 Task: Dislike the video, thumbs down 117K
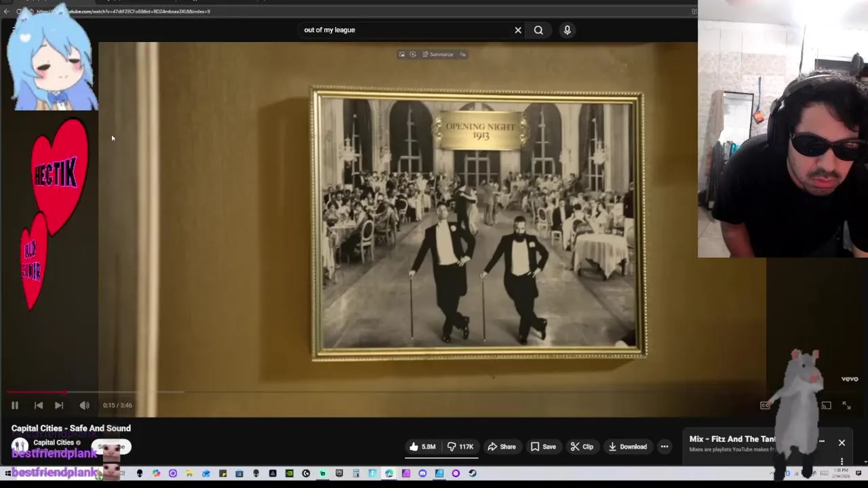click(462, 447)
